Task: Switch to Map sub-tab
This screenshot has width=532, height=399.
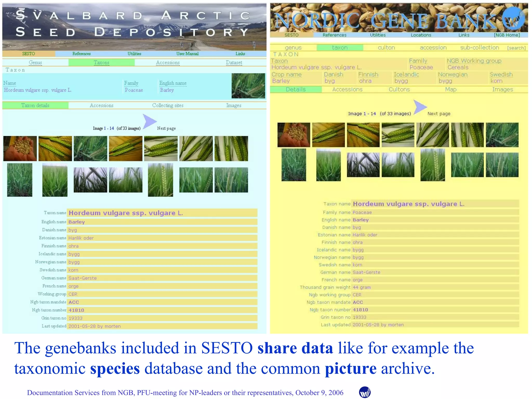Action: coord(451,89)
